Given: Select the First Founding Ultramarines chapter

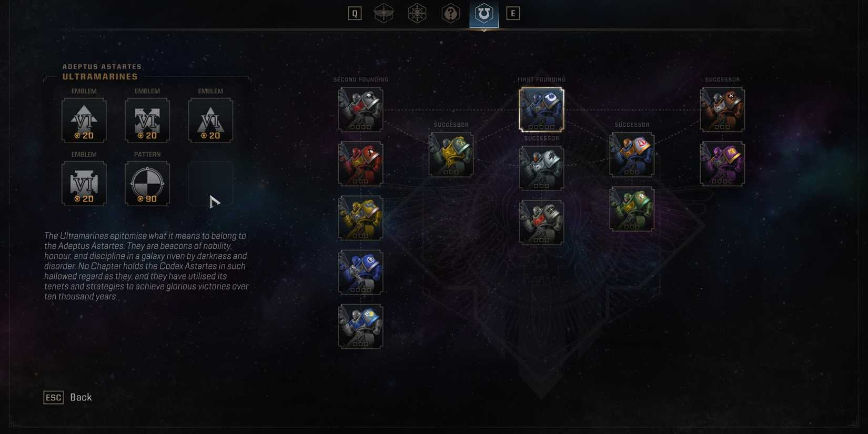Looking at the screenshot, I should click(541, 109).
